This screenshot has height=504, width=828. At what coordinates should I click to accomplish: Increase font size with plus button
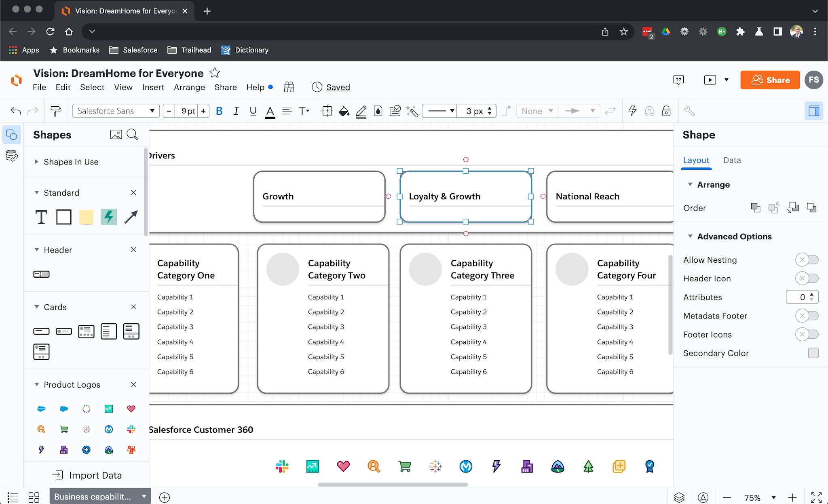pos(203,111)
